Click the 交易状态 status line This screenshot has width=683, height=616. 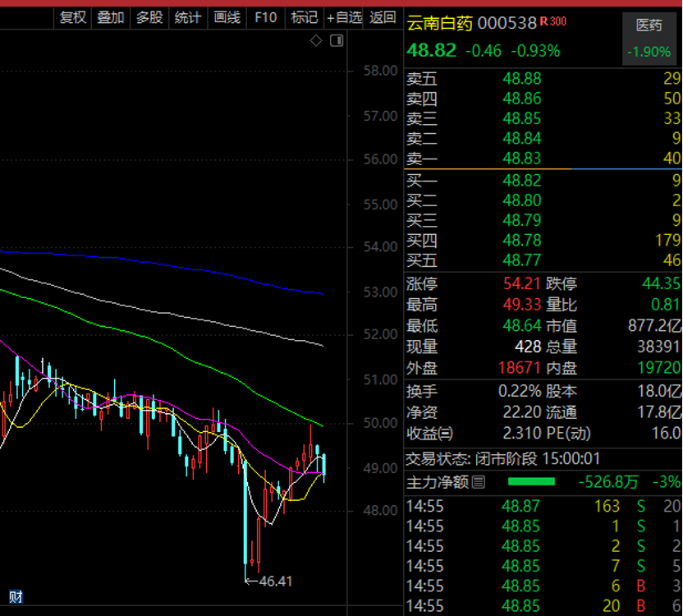503,458
